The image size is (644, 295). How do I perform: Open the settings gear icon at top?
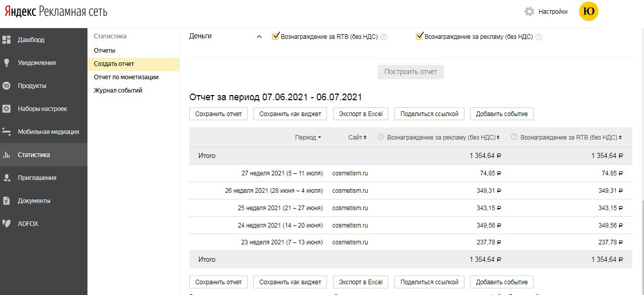click(x=529, y=11)
